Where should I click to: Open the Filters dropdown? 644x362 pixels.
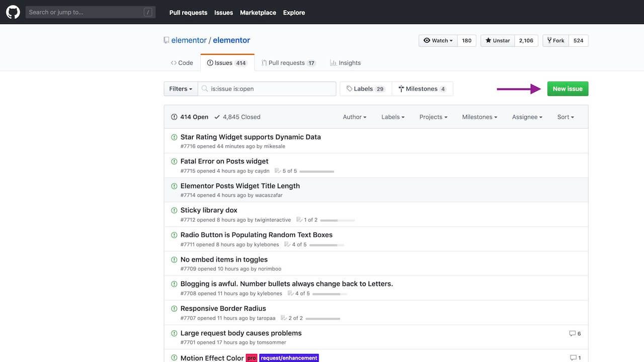tap(181, 89)
